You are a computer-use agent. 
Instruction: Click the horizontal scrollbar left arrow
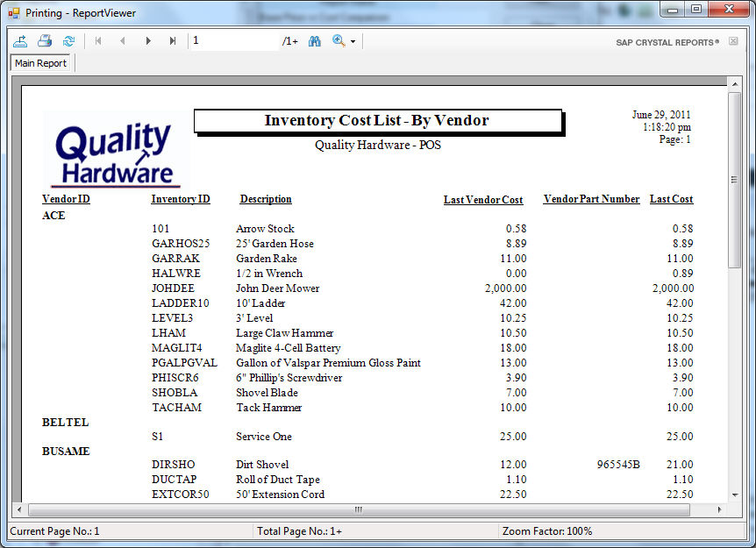(19, 509)
